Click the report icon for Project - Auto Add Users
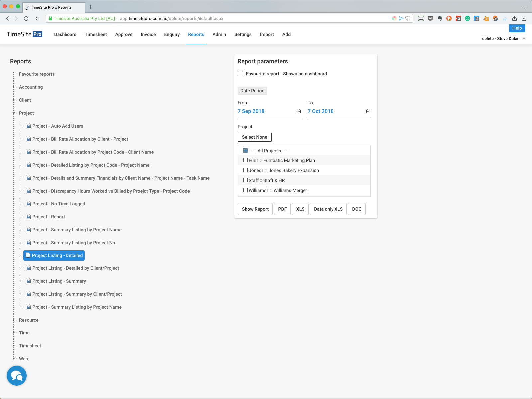The width and height of the screenshot is (532, 399). coord(28,126)
